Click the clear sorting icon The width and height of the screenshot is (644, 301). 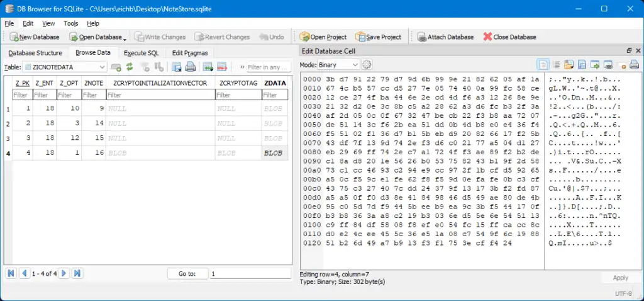point(158,67)
